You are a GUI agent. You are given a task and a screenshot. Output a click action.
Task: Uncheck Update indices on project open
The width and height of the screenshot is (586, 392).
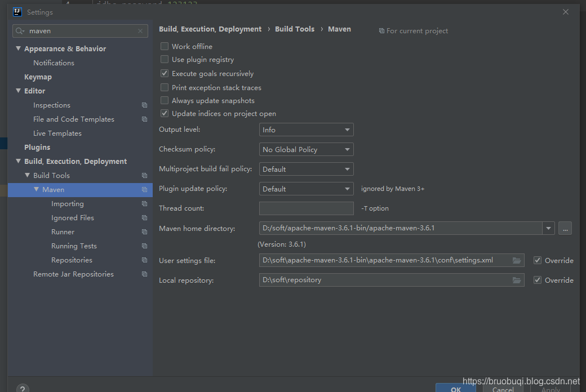click(x=165, y=114)
